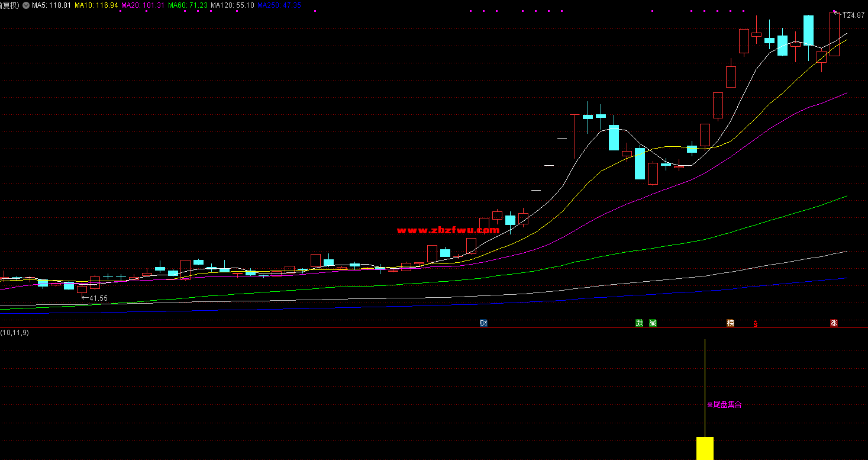The height and width of the screenshot is (460, 868).
Task: Click the yellow volume bar in indicator panel
Action: pos(705,448)
